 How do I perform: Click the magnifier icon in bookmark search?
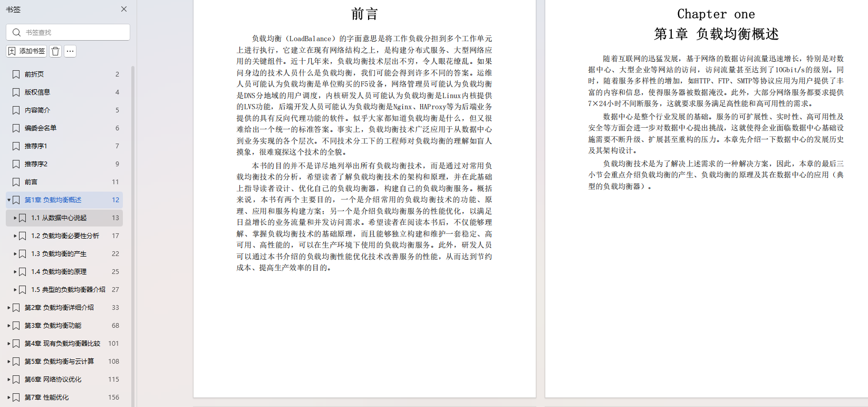(16, 32)
